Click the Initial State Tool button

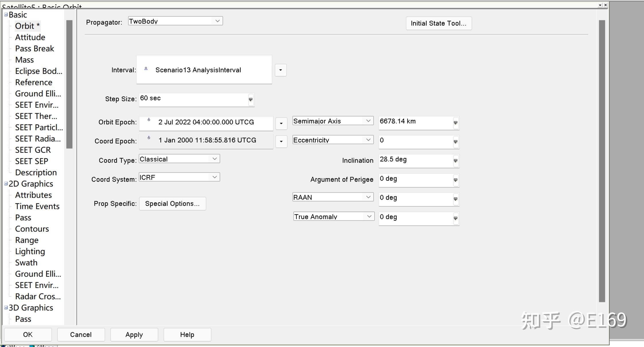438,23
